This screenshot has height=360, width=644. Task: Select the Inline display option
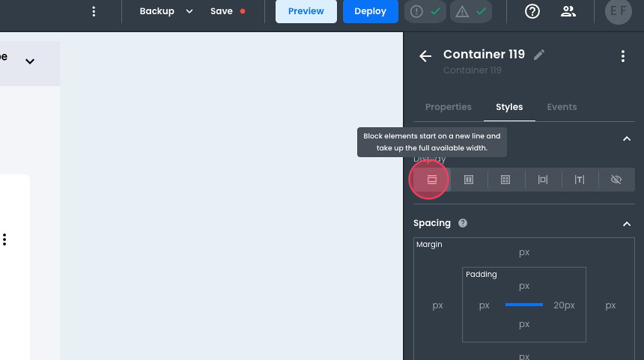580,180
